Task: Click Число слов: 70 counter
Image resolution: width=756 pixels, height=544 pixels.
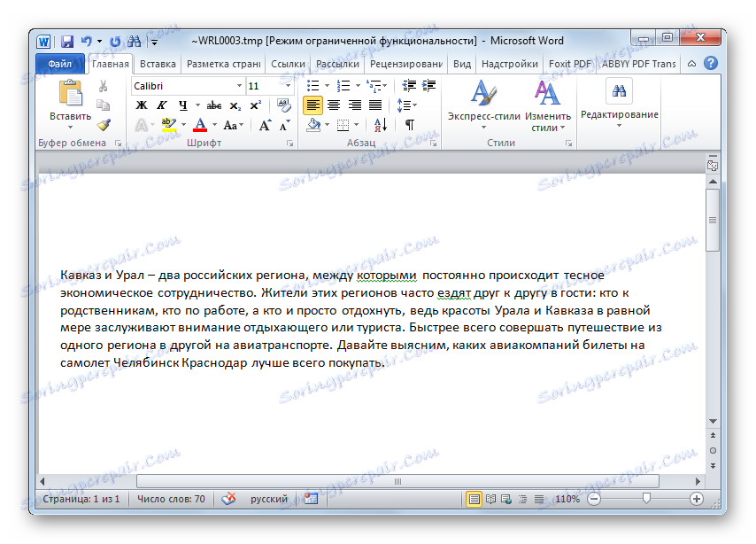Action: 171,499
